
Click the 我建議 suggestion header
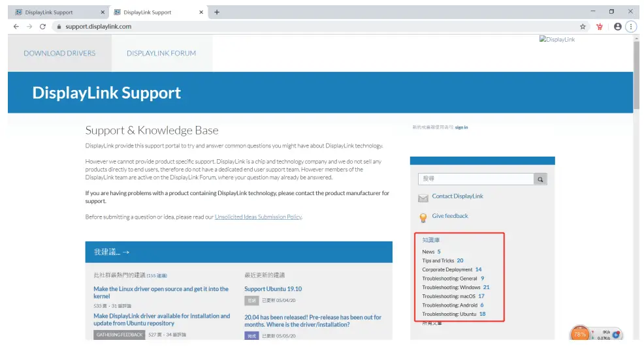(x=112, y=252)
